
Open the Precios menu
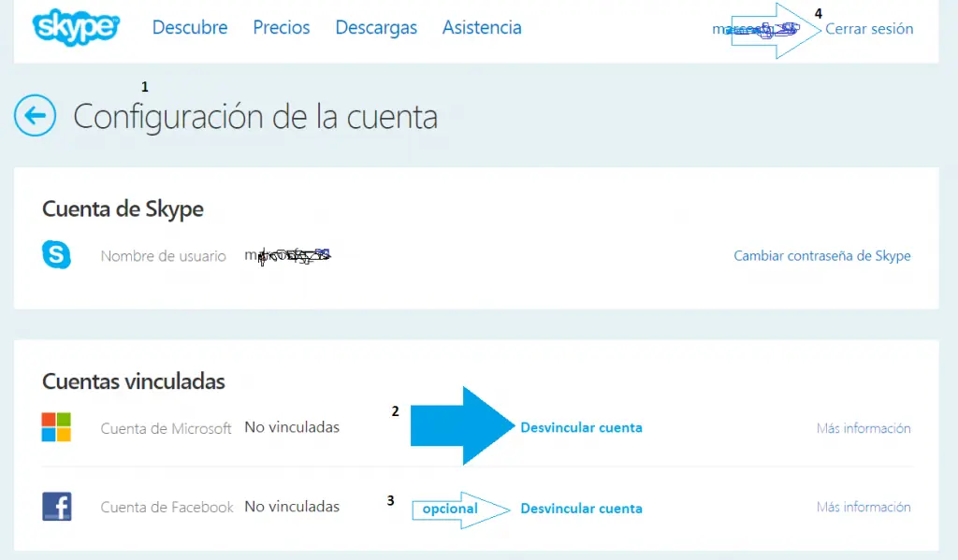coord(282,27)
